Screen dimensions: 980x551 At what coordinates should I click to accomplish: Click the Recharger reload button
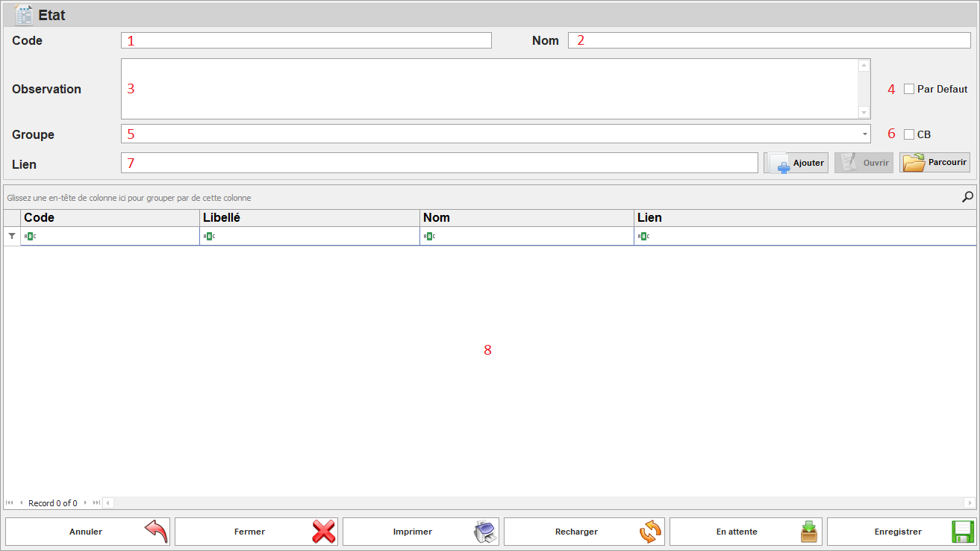click(x=584, y=532)
